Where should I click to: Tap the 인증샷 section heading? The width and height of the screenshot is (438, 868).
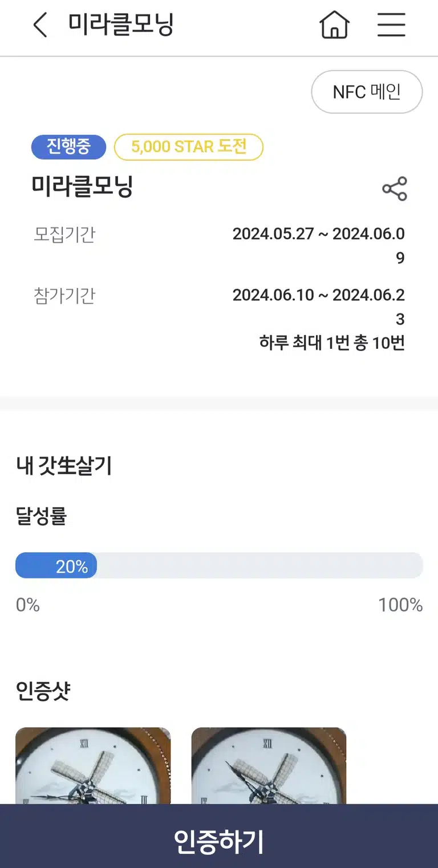(x=43, y=691)
